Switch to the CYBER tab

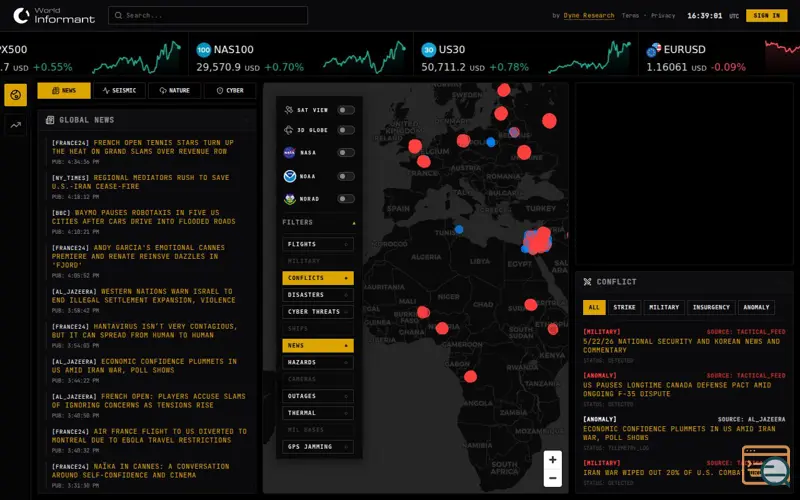pyautogui.click(x=230, y=90)
